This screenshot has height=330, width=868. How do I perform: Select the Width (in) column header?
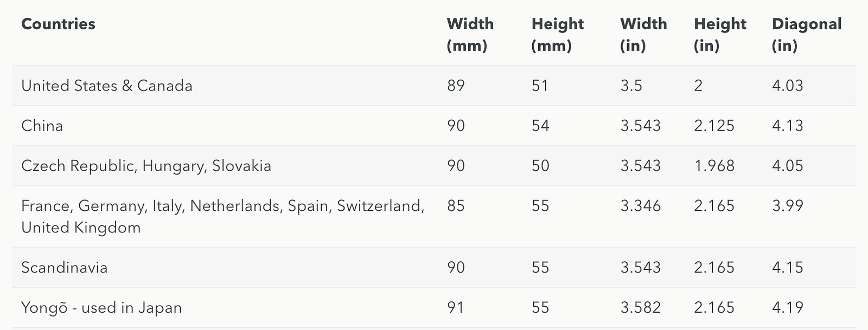pyautogui.click(x=643, y=35)
